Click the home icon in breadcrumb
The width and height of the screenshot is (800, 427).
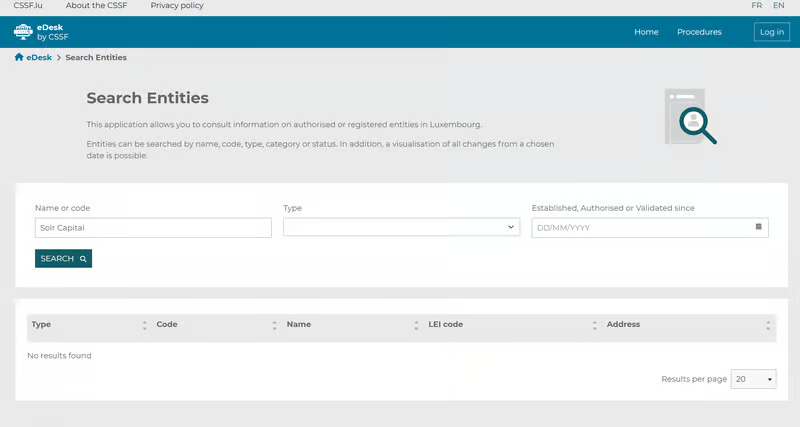(19, 58)
